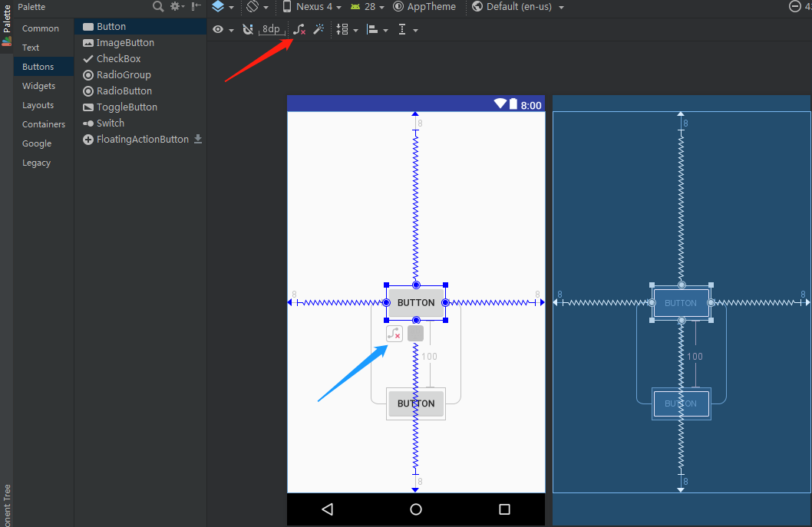
Task: Search the palette with magnifier icon
Action: [x=158, y=6]
